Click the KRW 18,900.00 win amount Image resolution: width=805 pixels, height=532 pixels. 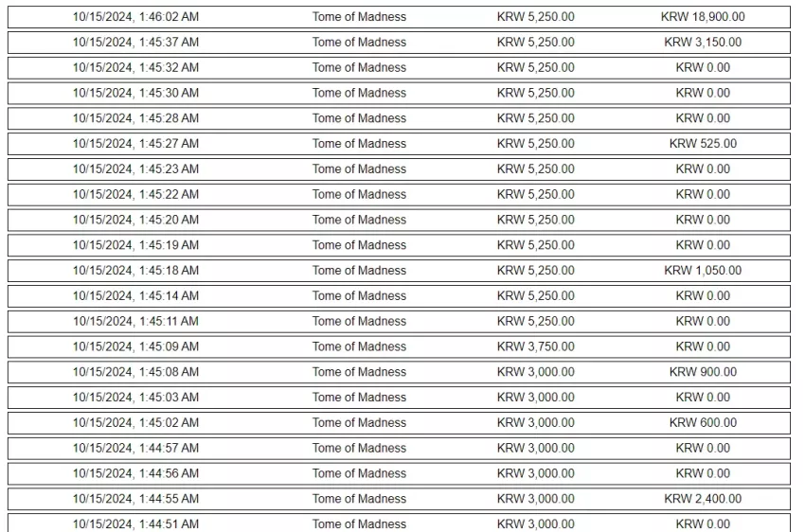pos(703,17)
